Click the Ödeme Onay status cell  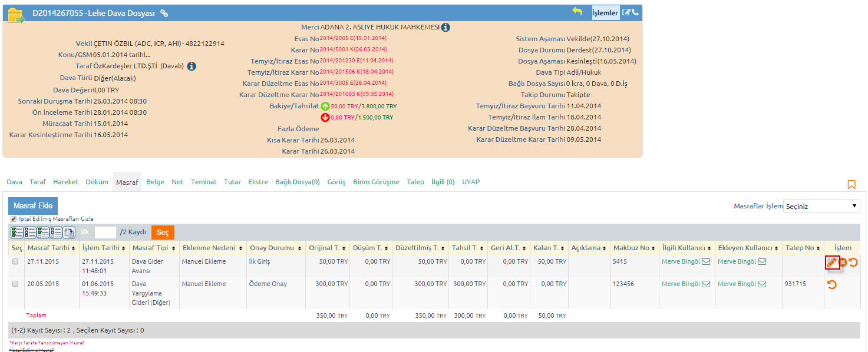(x=268, y=284)
